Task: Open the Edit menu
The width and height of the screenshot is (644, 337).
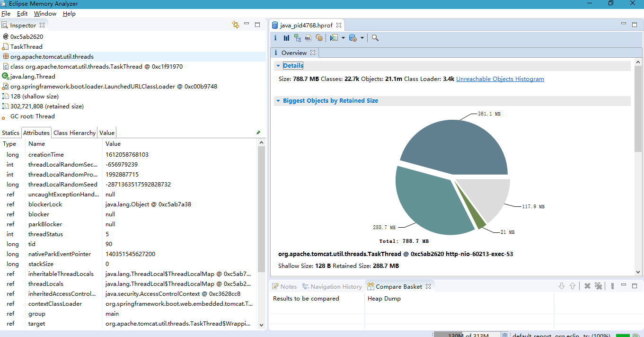Action: coord(22,14)
